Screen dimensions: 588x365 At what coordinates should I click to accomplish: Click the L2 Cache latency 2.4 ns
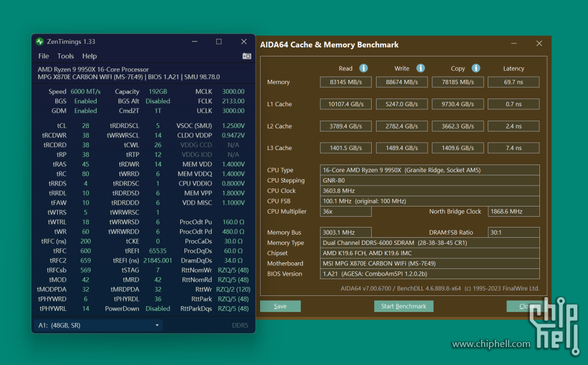[x=514, y=126]
